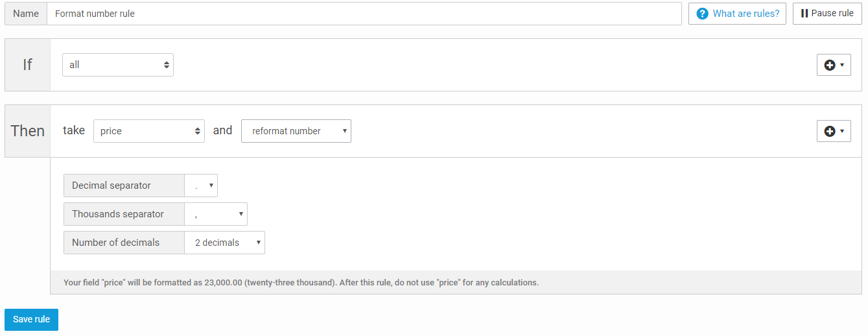Open the 'all' condition dropdown
868x336 pixels.
point(118,65)
